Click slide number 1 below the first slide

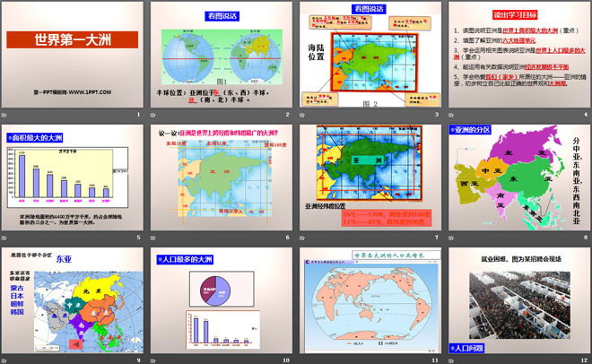[x=138, y=115]
